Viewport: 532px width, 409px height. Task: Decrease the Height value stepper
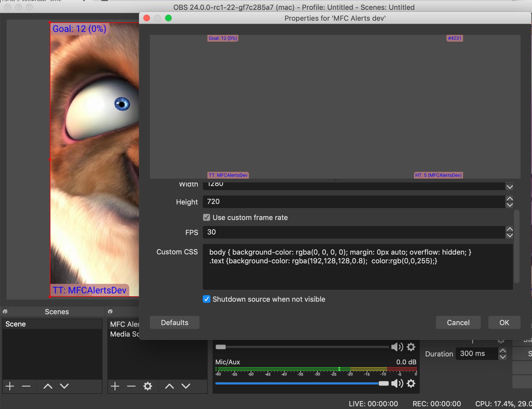pyautogui.click(x=509, y=205)
